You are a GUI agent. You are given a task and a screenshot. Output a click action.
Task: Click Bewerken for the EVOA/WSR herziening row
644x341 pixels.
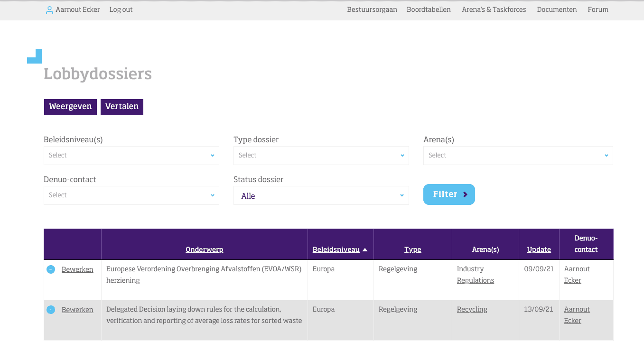[77, 269]
